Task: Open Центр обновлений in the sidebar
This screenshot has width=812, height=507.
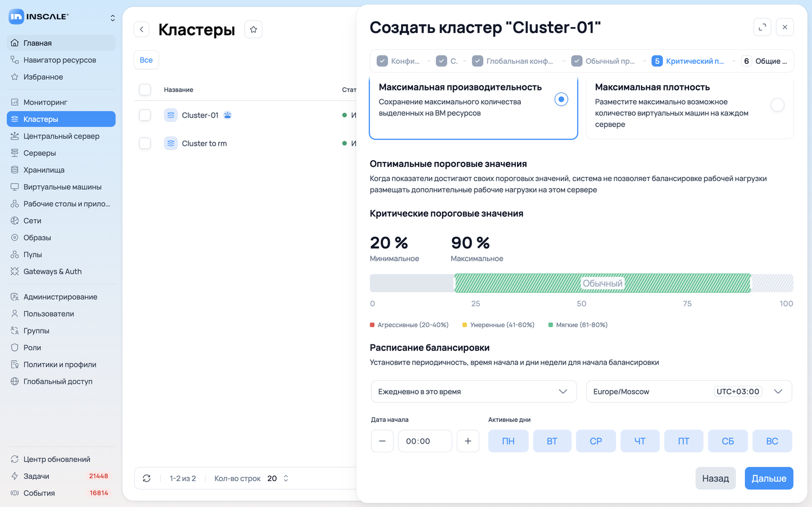Action: click(61, 459)
